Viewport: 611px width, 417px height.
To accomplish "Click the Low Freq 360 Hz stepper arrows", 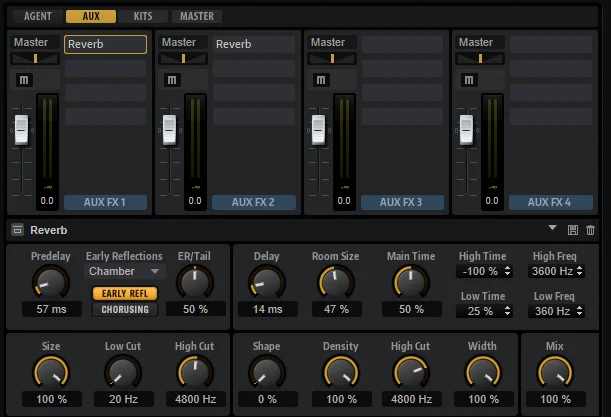I will coord(579,311).
